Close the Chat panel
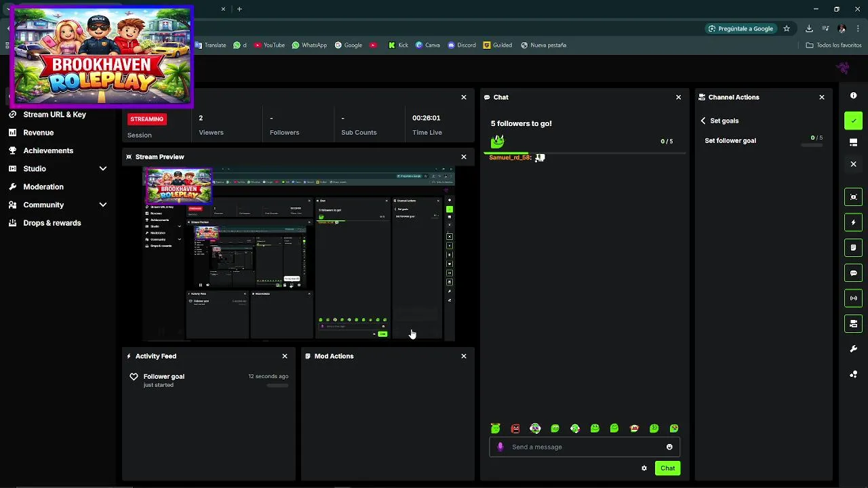868x488 pixels. (x=678, y=97)
